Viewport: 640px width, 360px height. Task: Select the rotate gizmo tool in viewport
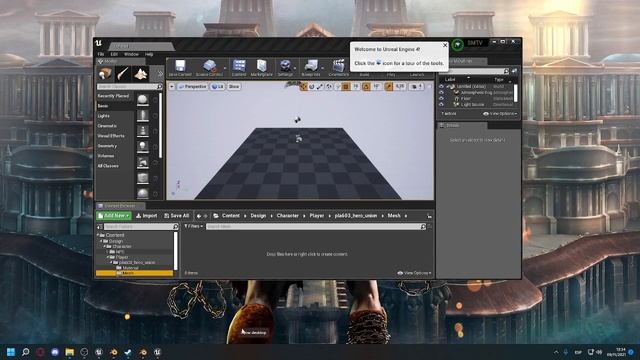[312, 87]
